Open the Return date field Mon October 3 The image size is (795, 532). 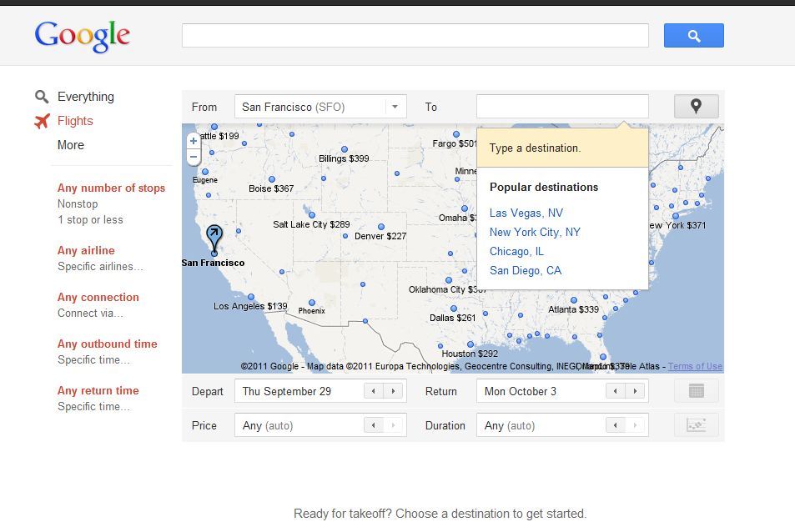(562, 391)
